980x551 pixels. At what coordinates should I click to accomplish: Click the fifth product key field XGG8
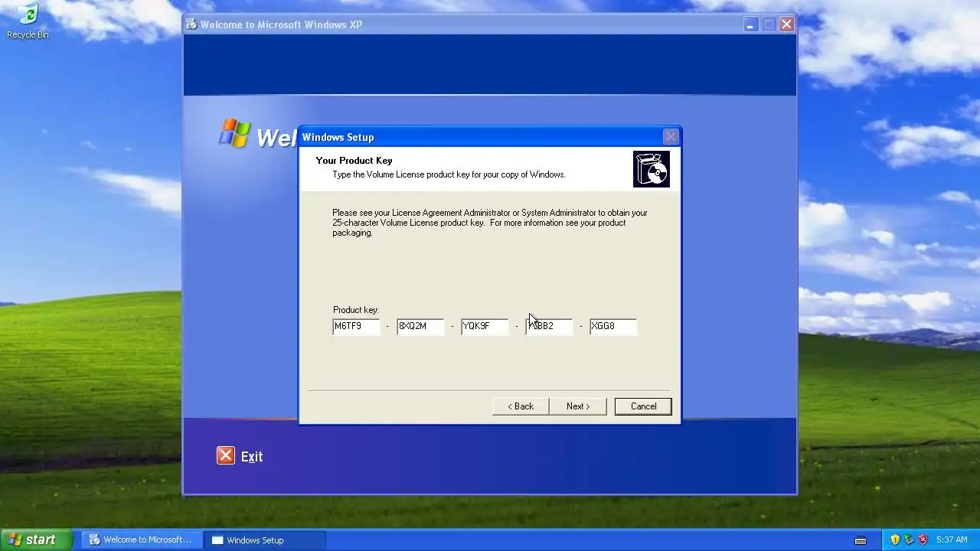click(x=613, y=326)
